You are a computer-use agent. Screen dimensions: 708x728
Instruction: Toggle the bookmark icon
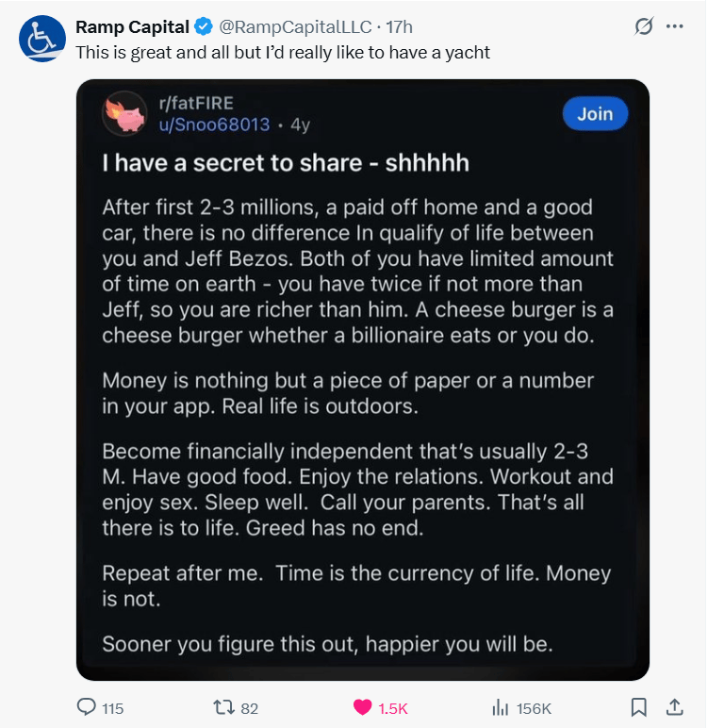tap(639, 707)
